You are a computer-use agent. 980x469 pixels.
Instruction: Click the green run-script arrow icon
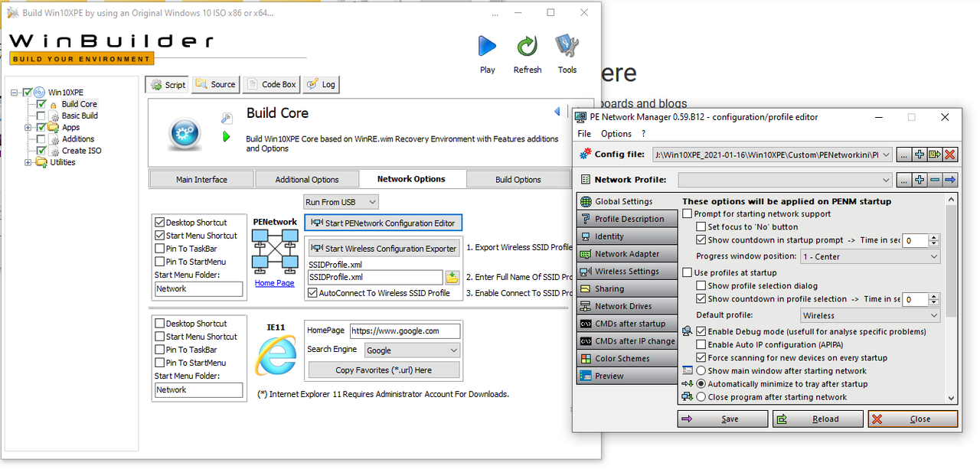pos(227,137)
